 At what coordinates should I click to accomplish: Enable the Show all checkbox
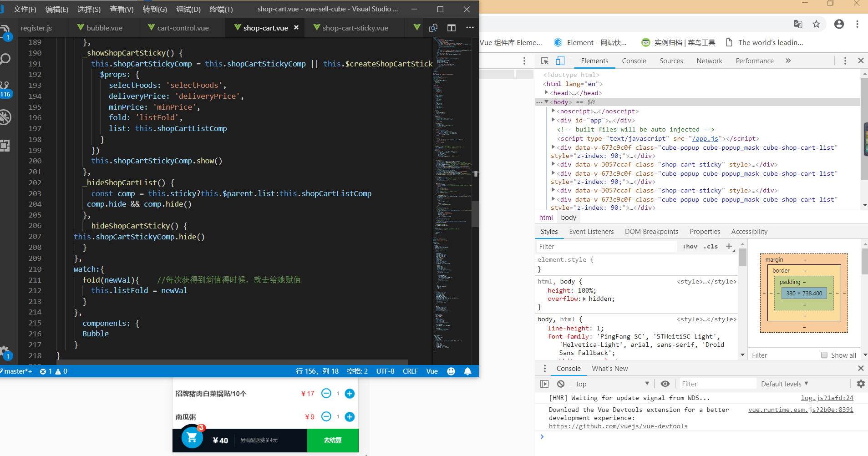824,355
